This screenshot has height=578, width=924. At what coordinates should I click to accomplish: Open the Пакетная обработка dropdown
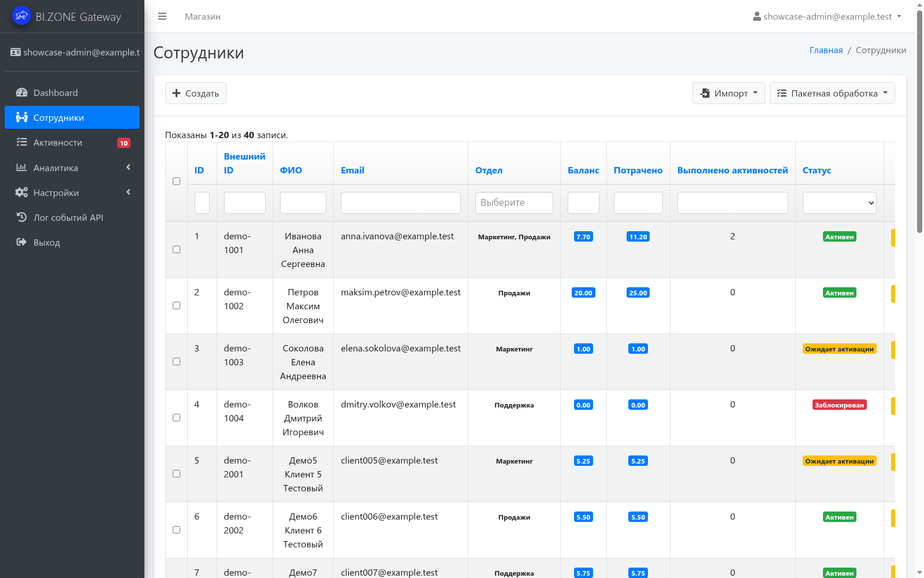[832, 93]
